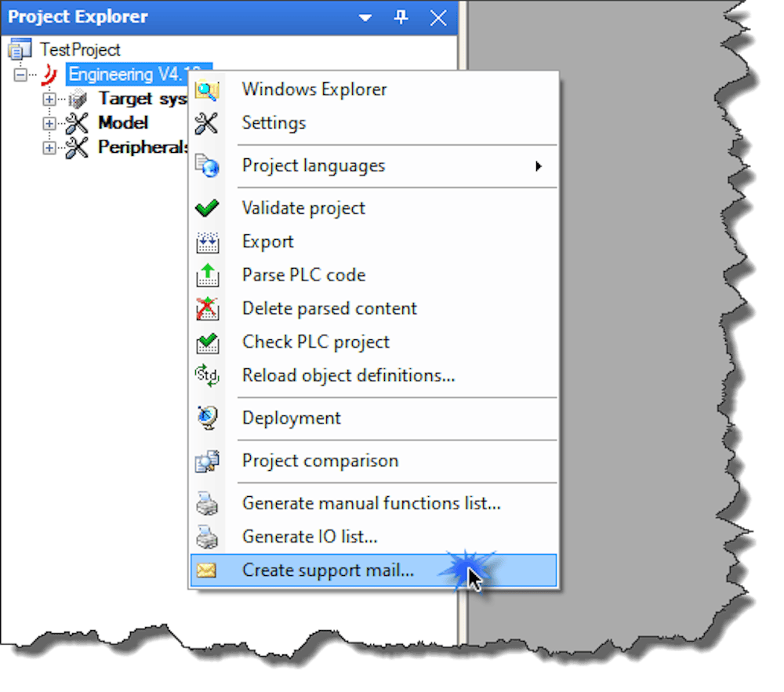This screenshot has height=692, width=784.
Task: Select the Settings wrench icon
Action: pyautogui.click(x=208, y=123)
